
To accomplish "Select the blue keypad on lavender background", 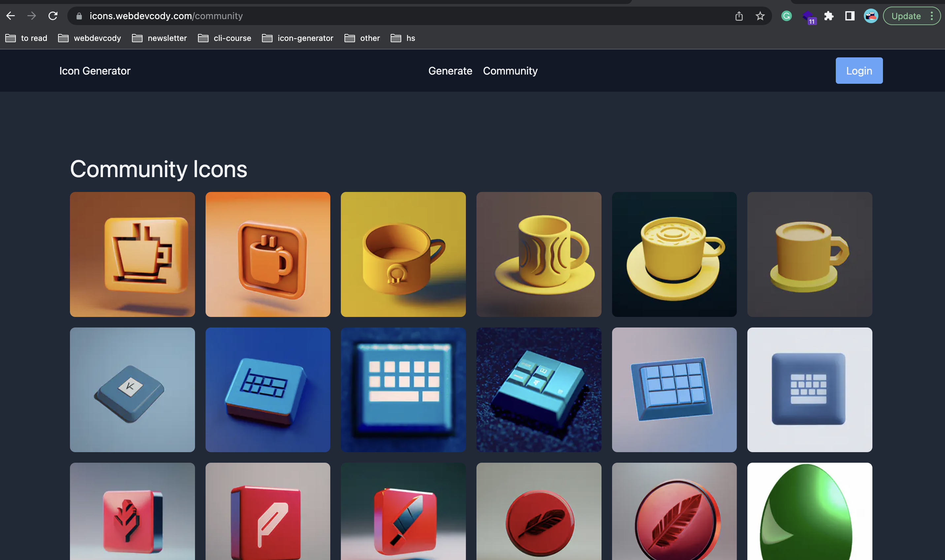I will pos(674,390).
